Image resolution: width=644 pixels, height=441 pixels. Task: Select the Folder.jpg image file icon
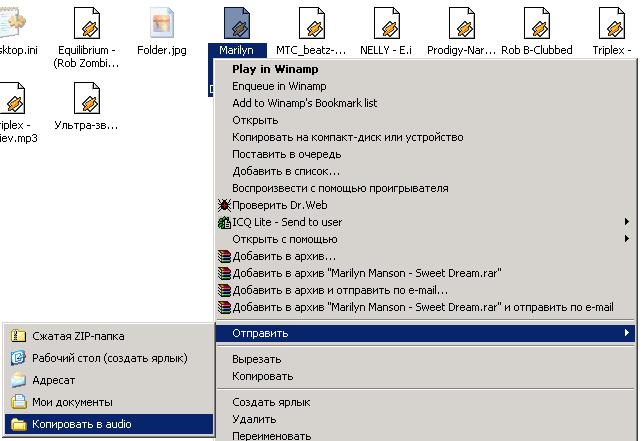(162, 23)
